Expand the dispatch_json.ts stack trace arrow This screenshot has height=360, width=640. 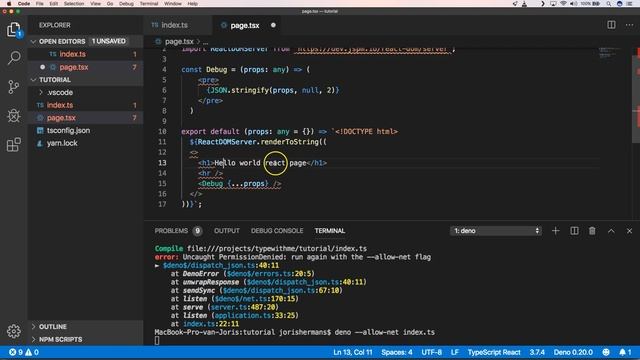point(157,265)
